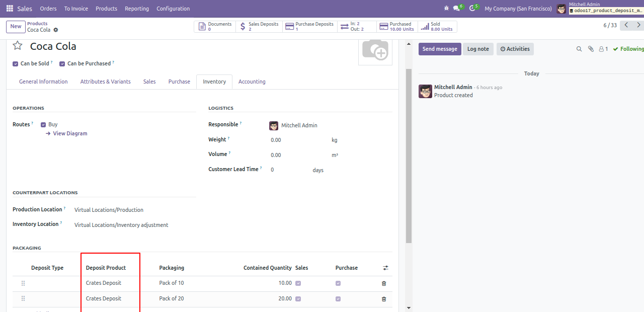Switch to the Accounting tab
This screenshot has height=312, width=644.
[x=252, y=82]
